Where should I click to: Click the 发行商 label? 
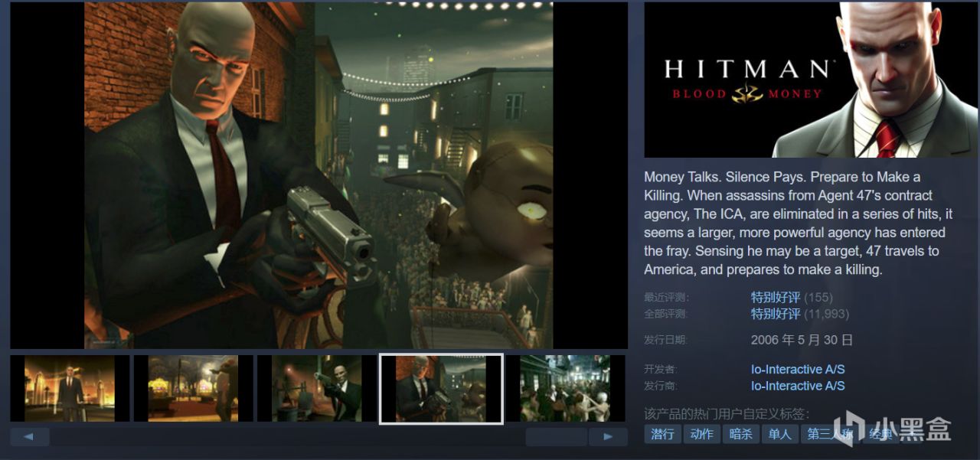pyautogui.click(x=661, y=387)
